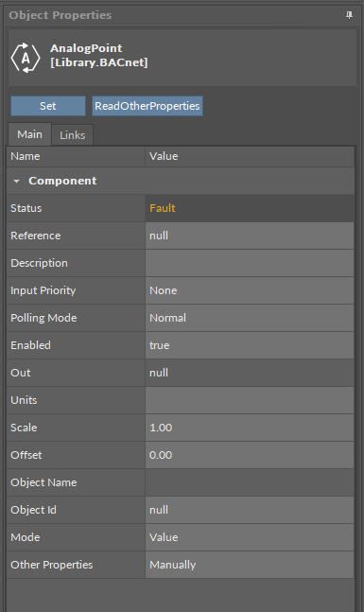Click the AnalogPoint hexagon icon

pyautogui.click(x=26, y=58)
